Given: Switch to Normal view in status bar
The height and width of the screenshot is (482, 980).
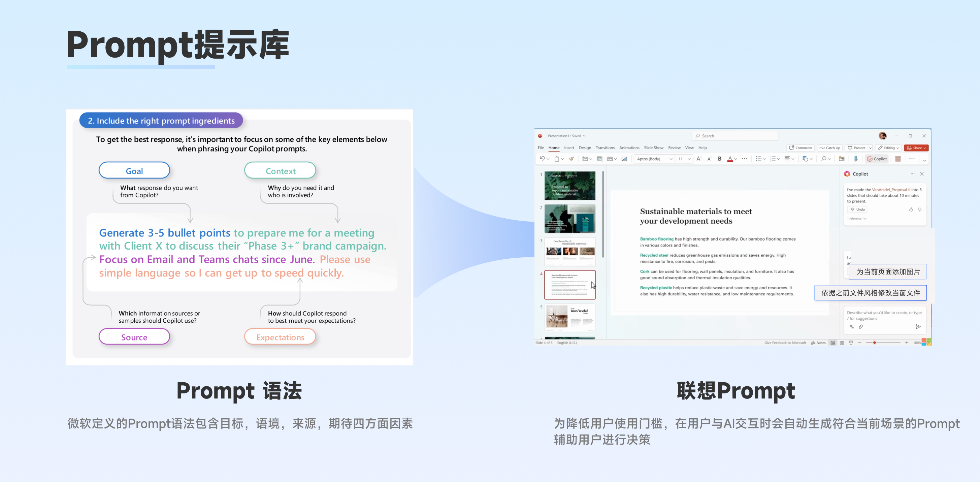Looking at the screenshot, I should [x=833, y=343].
